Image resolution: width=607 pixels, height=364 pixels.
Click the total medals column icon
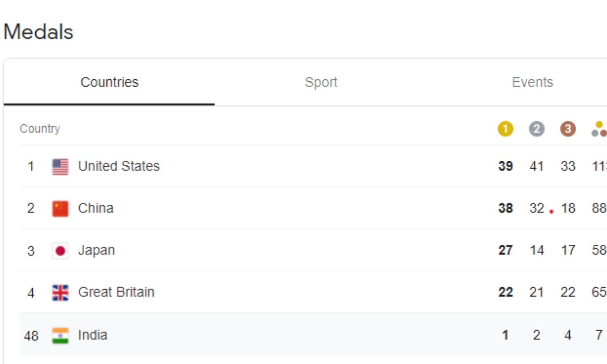[x=599, y=129]
